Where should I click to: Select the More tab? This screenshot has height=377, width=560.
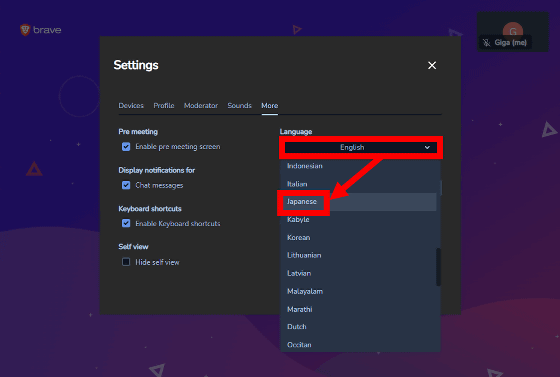pyautogui.click(x=270, y=106)
